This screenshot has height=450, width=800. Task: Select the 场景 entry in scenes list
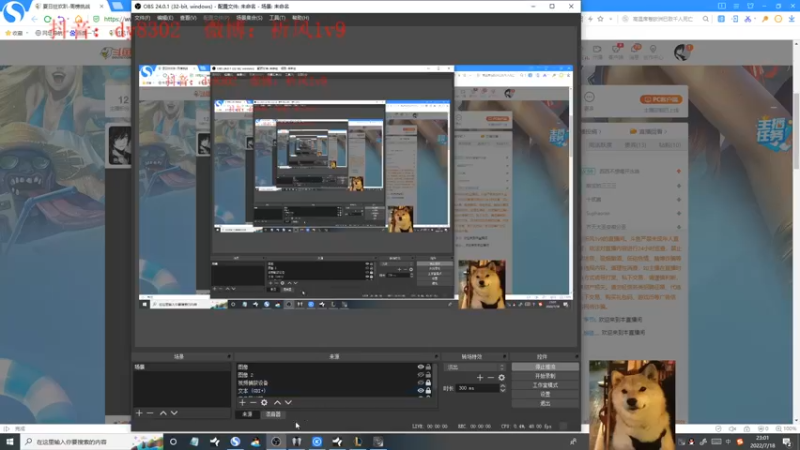click(x=182, y=367)
